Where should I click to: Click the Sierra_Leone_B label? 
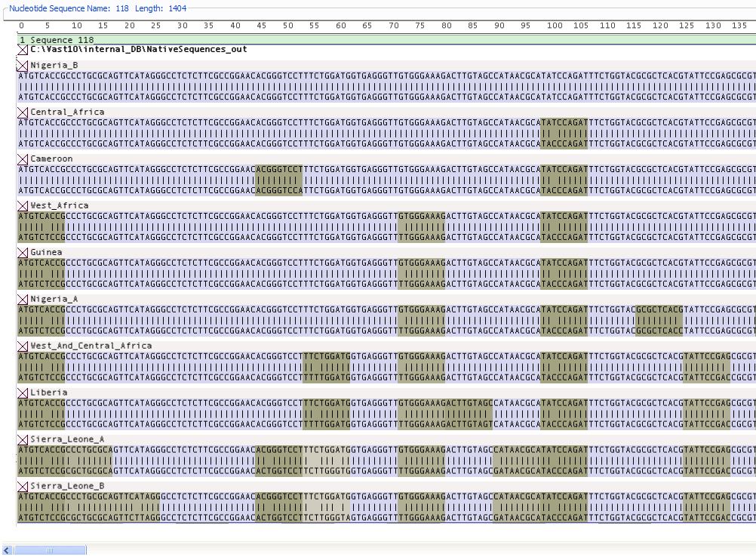[x=67, y=486]
